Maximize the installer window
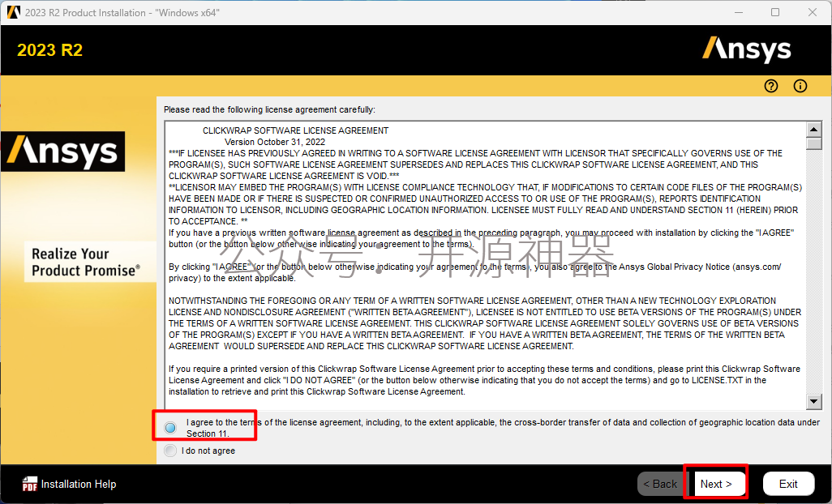This screenshot has height=504, width=832. point(775,12)
